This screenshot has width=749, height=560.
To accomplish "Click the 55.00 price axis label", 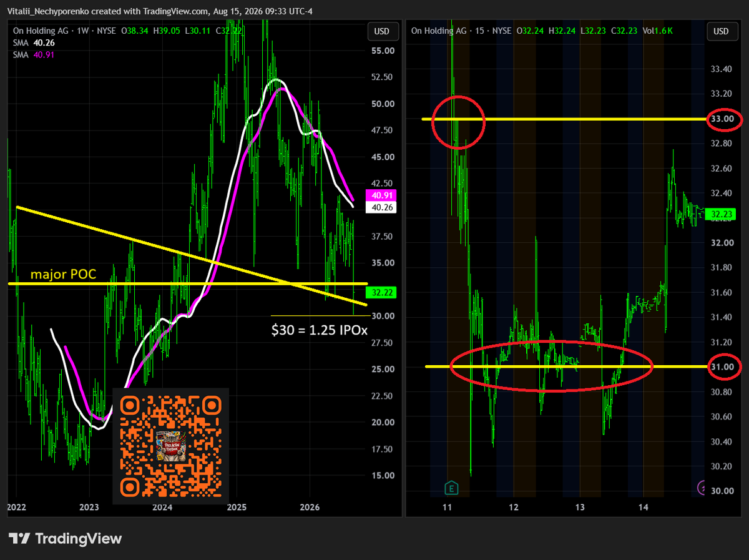I will (382, 51).
